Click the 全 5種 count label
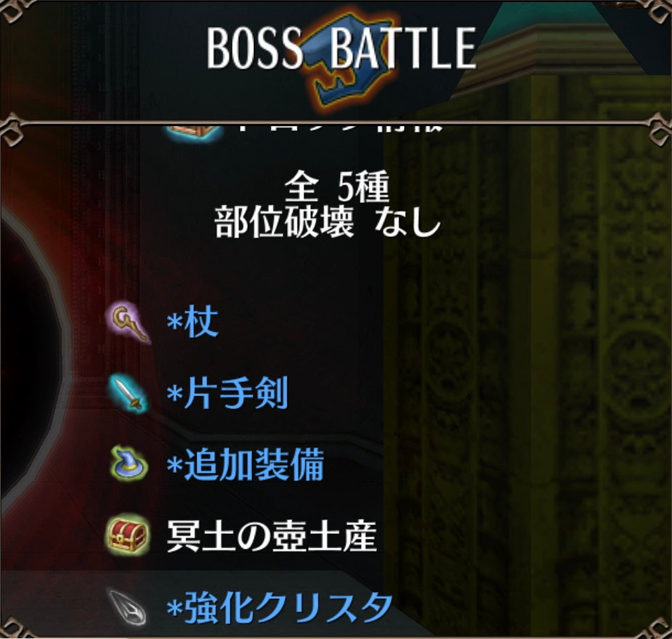Viewport: 672px width, 639px height. [337, 187]
